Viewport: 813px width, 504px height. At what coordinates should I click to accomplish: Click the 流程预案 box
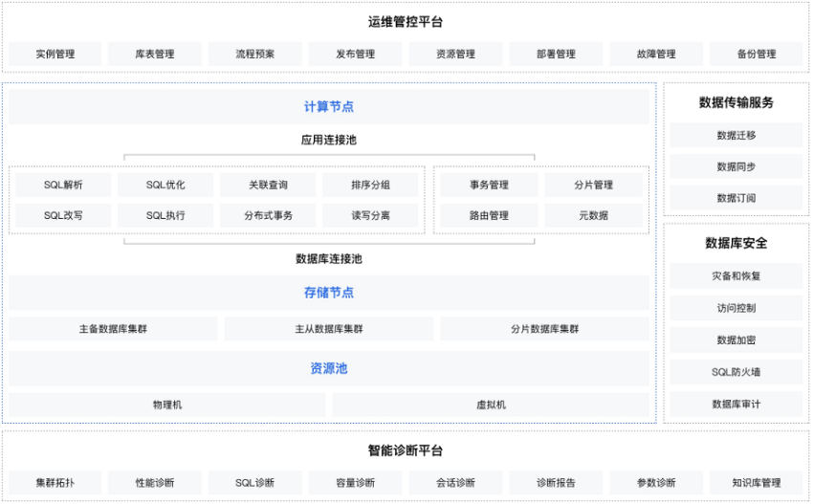[255, 54]
